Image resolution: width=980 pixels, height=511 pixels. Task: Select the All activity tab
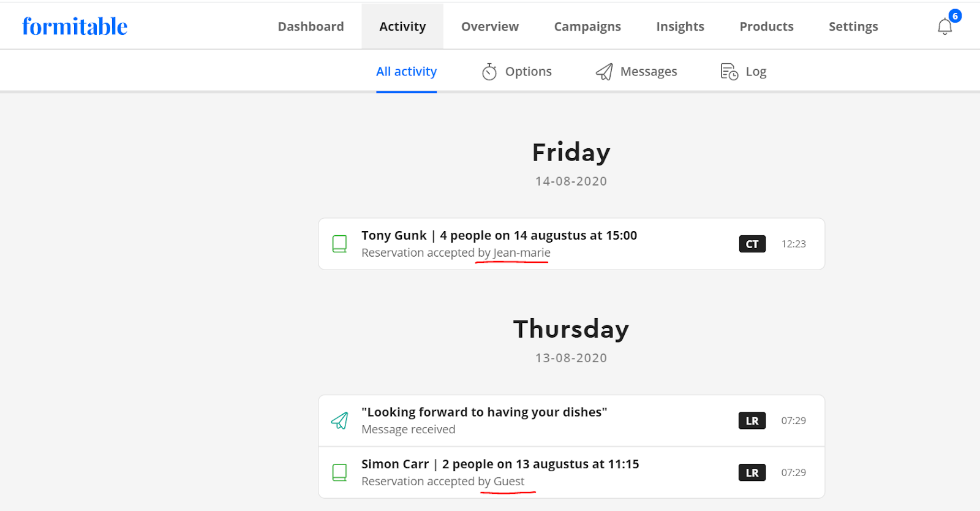click(x=406, y=72)
